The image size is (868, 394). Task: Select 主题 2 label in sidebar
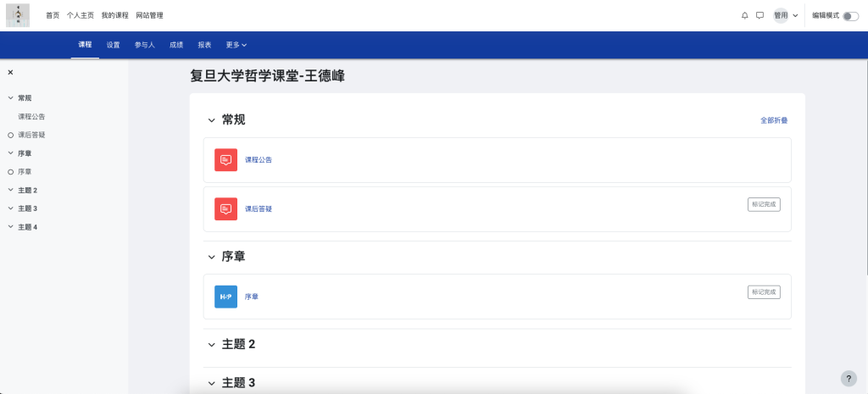[x=28, y=191]
